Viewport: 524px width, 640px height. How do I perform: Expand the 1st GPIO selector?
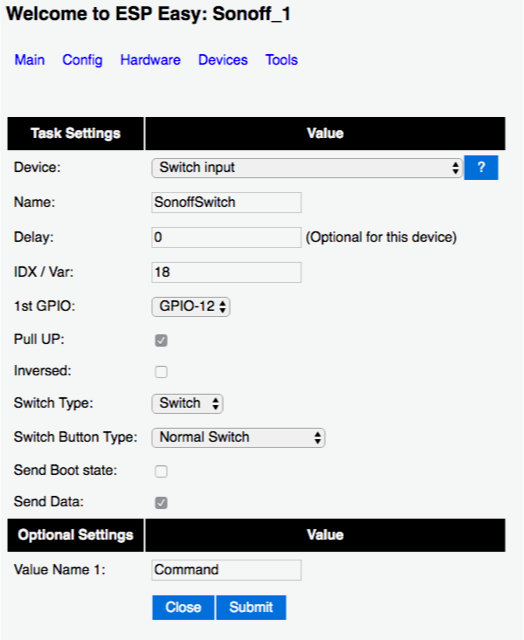[x=191, y=307]
